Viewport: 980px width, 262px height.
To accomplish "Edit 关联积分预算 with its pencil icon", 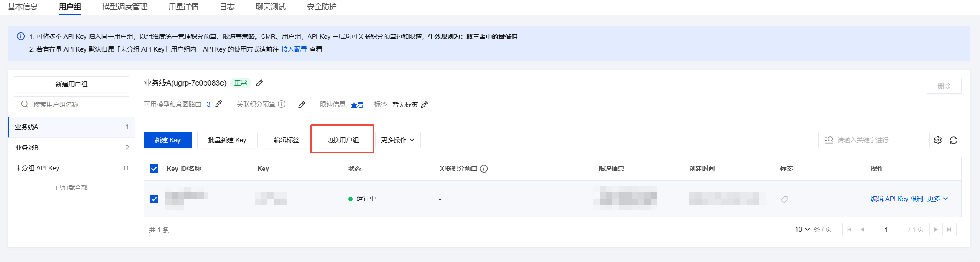I will (302, 104).
